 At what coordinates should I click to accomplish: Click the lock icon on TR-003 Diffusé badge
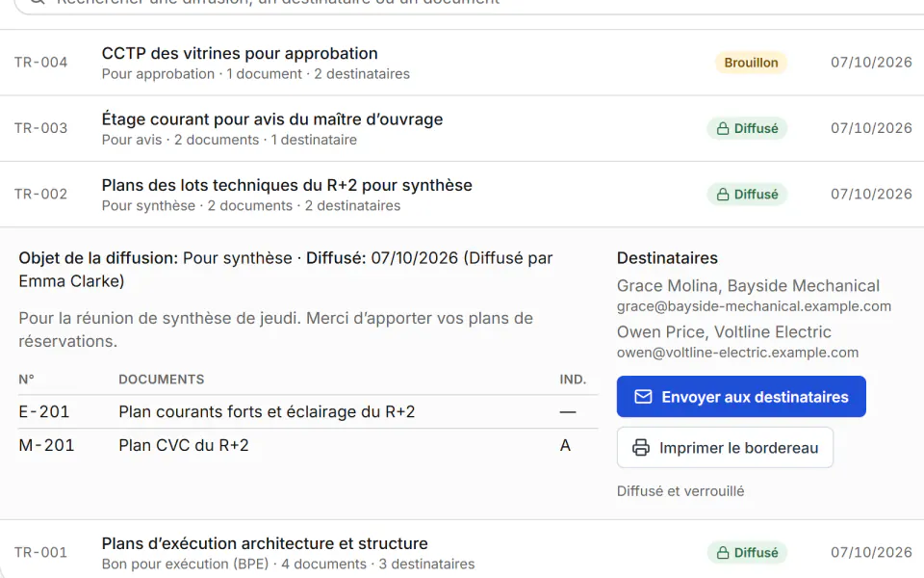coord(723,128)
